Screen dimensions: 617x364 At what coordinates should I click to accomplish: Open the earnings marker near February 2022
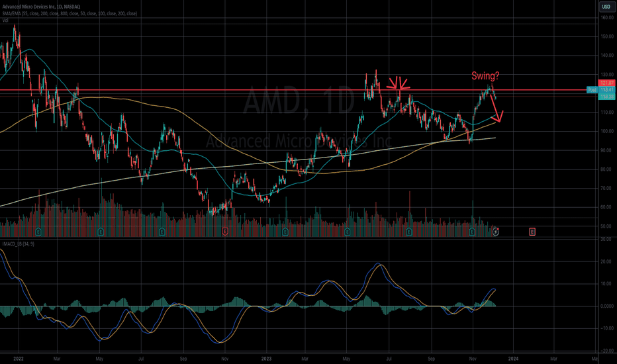pos(38,232)
